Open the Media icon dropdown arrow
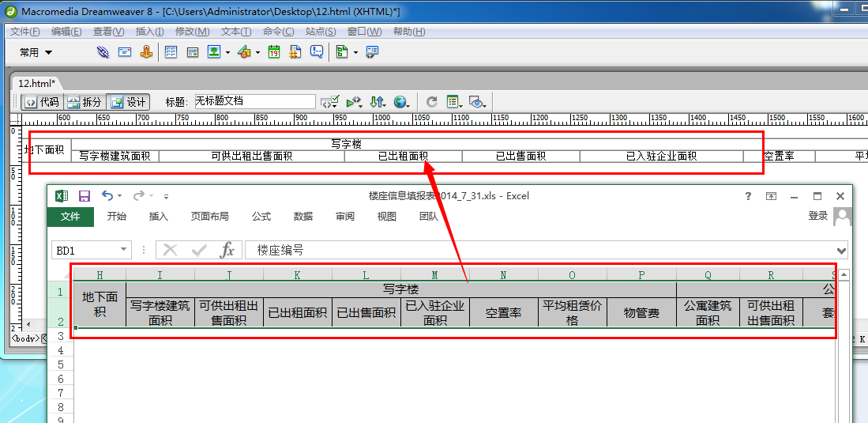The width and height of the screenshot is (868, 423). pos(258,53)
